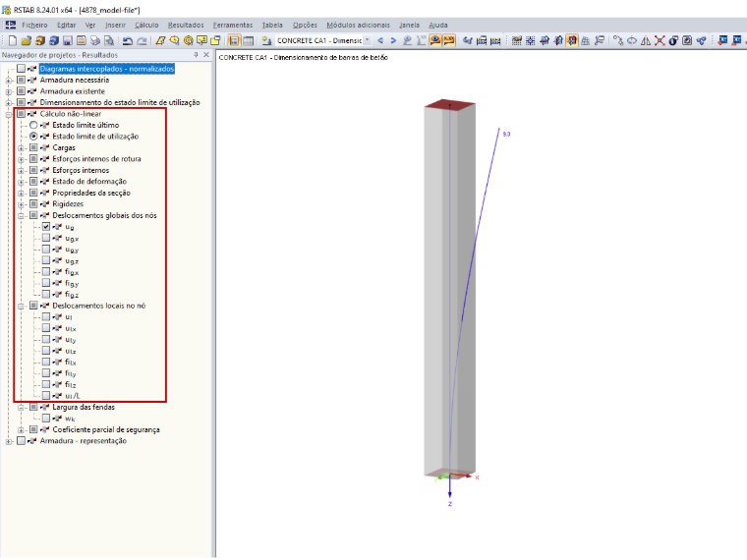Uncheck the ug displacement checkbox

[46, 227]
